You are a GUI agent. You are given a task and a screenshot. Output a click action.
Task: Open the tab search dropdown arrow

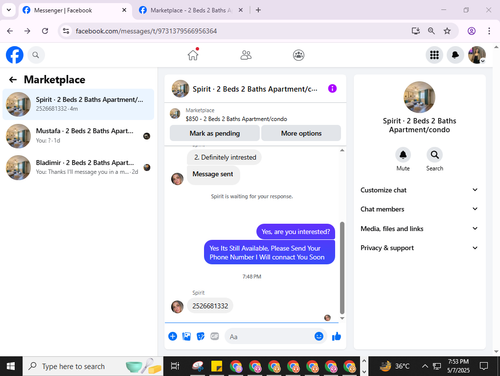point(9,10)
